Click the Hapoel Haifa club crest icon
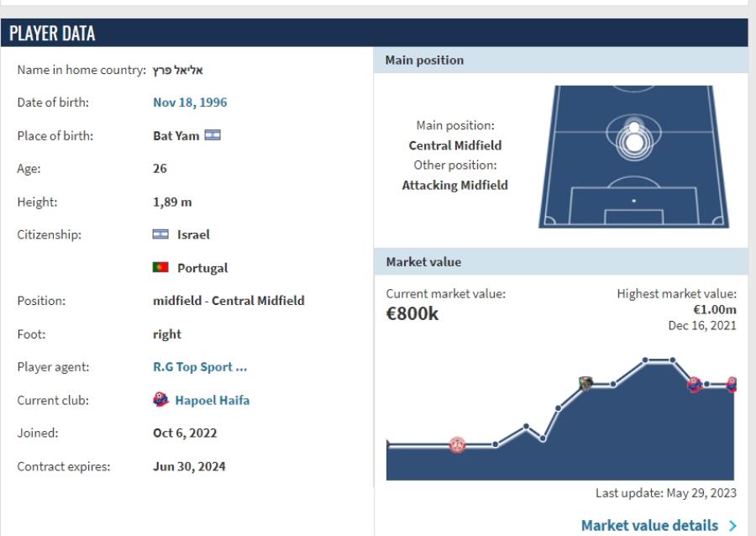756x536 pixels. [x=160, y=401]
